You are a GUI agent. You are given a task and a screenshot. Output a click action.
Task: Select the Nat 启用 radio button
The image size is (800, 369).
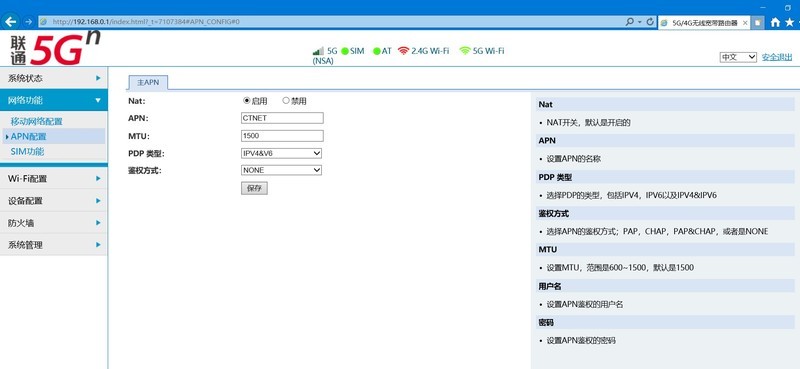click(x=247, y=101)
